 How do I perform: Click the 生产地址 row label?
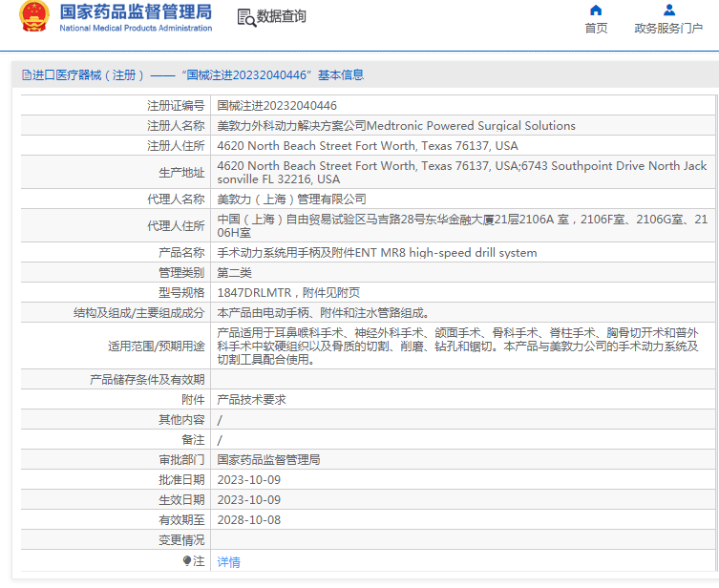click(x=181, y=173)
